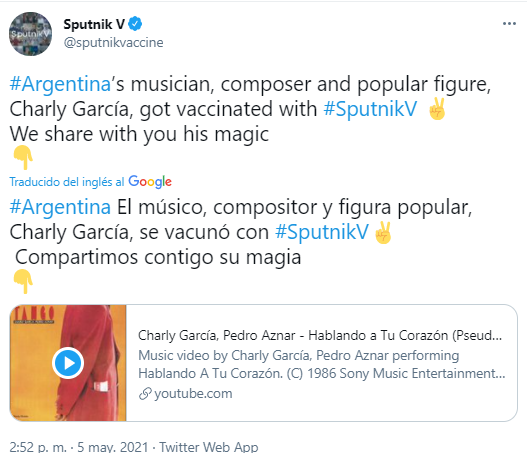
Task: Click 'Traducido del inglés al' translation label
Action: coord(67,182)
